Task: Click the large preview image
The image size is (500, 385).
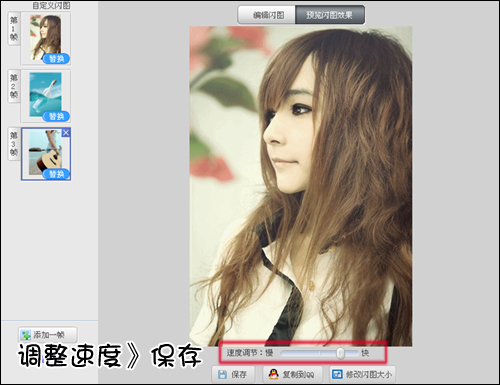Action: [301, 187]
